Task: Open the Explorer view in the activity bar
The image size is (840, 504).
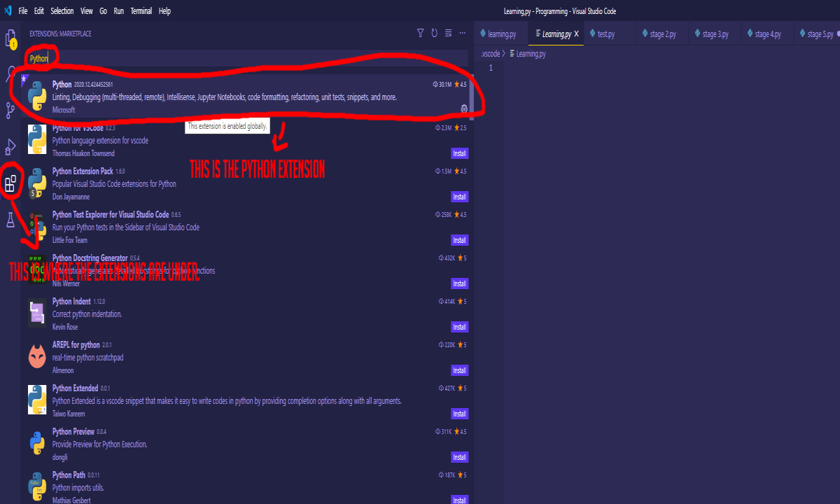Action: [10, 38]
